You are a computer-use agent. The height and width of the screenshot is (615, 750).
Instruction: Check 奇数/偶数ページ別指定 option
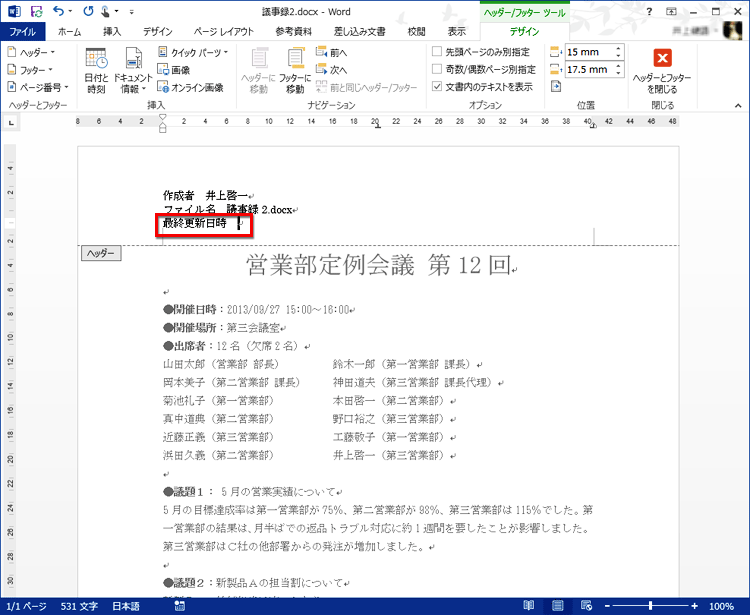(484, 69)
